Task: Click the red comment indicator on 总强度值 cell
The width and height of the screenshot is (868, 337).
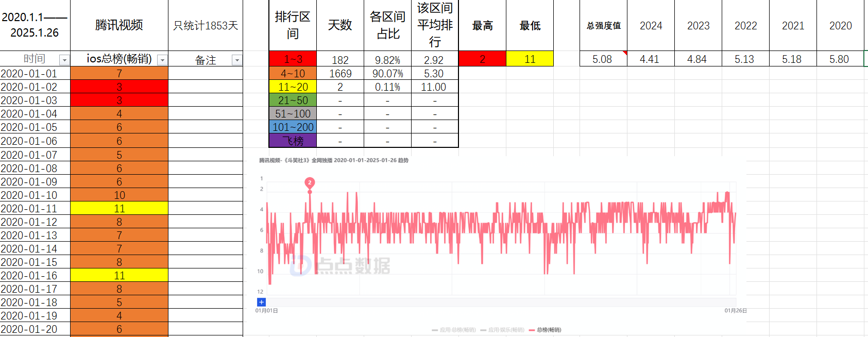Action: tap(625, 53)
